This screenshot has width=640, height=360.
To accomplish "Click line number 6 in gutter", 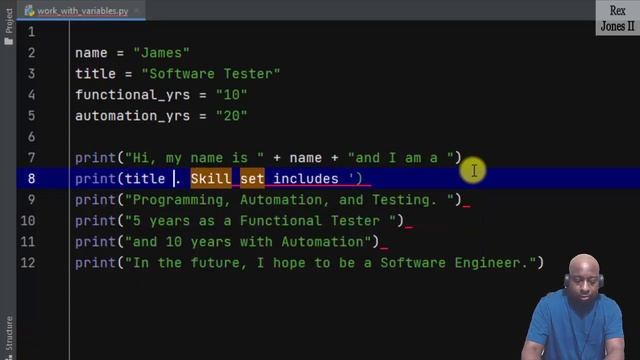I will tap(31, 137).
